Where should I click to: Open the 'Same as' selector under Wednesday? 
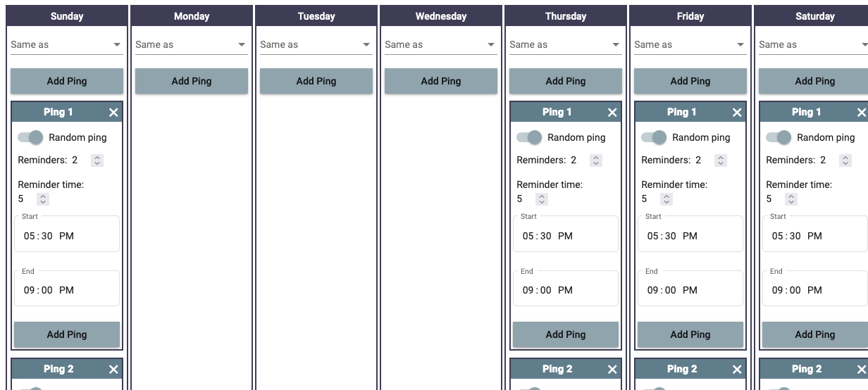click(x=441, y=45)
